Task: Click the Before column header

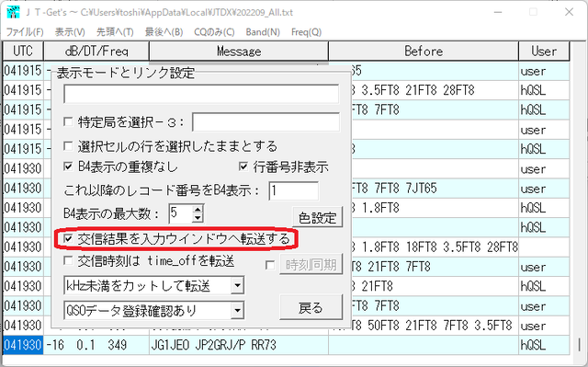Action: tap(424, 51)
